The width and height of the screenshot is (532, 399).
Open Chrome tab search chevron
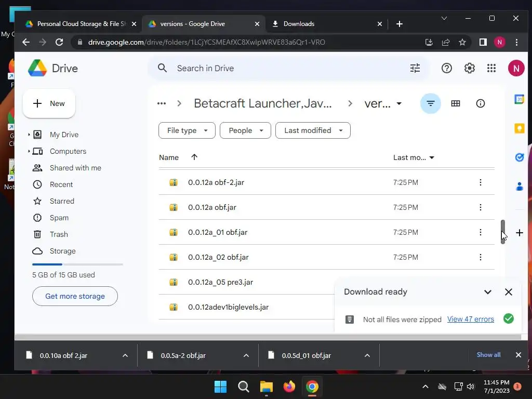click(x=444, y=18)
